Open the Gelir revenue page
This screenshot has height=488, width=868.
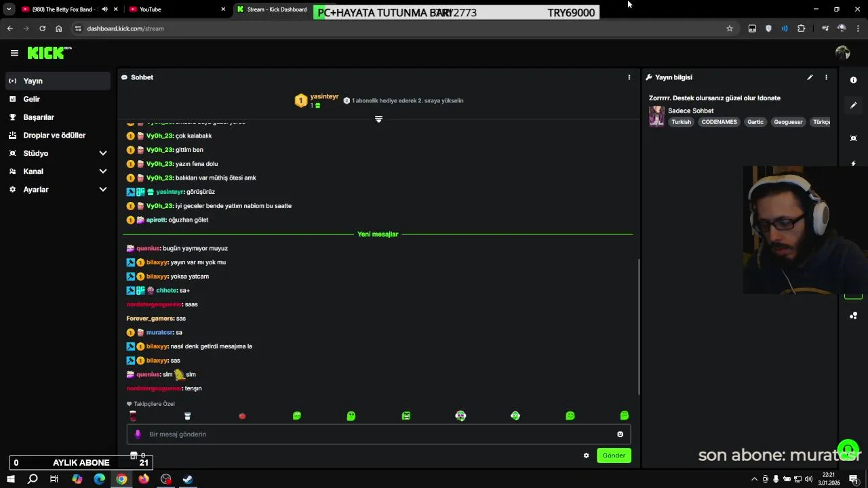[58, 99]
